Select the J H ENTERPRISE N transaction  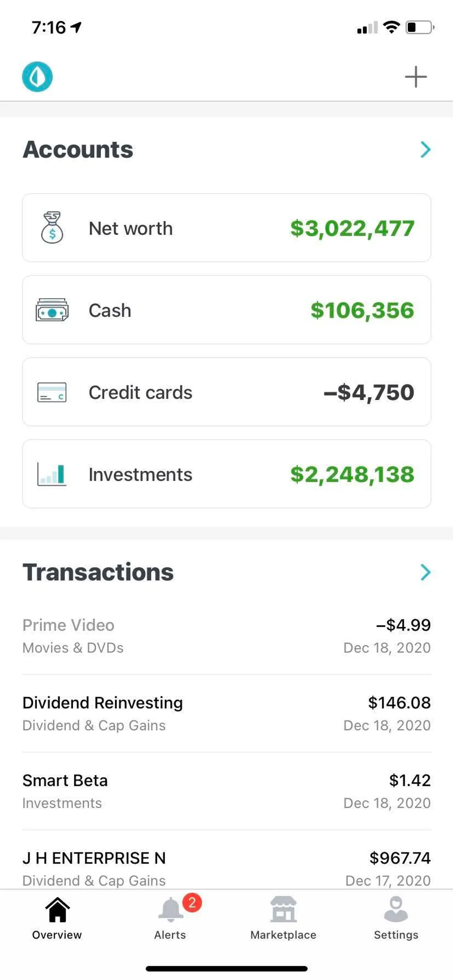(x=226, y=868)
